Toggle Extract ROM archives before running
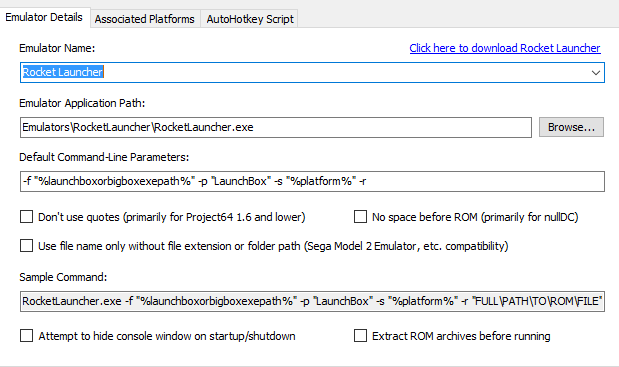The image size is (619, 367). click(360, 336)
